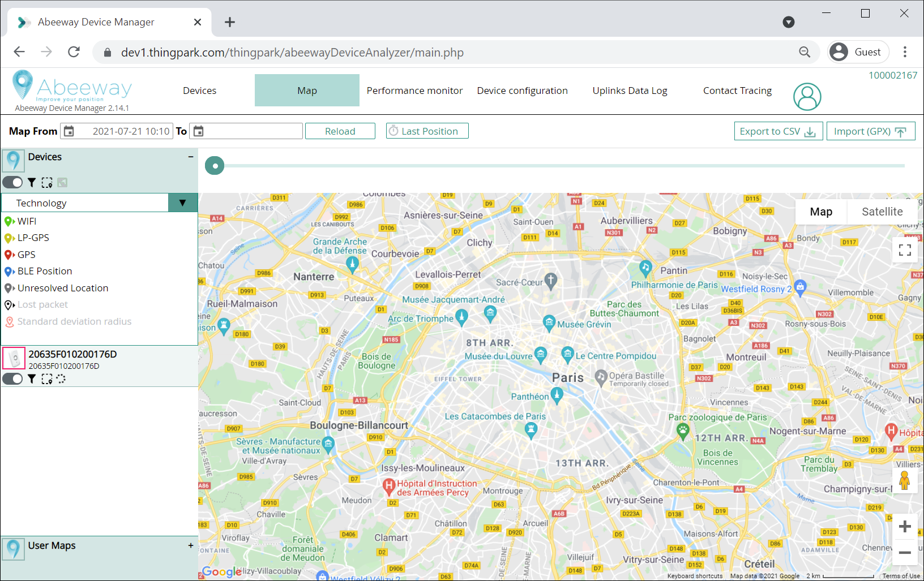This screenshot has height=581, width=924.
Task: Toggle device 20635F010200176D switch
Action: (x=12, y=378)
